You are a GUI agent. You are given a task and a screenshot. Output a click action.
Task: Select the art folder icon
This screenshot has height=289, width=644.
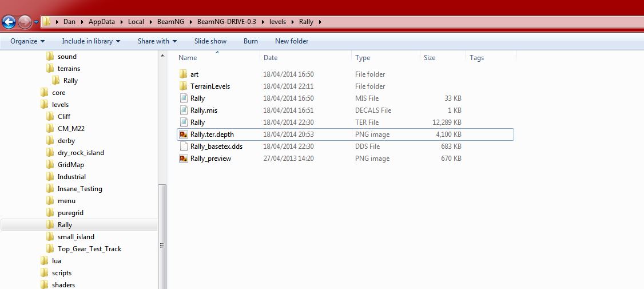183,74
